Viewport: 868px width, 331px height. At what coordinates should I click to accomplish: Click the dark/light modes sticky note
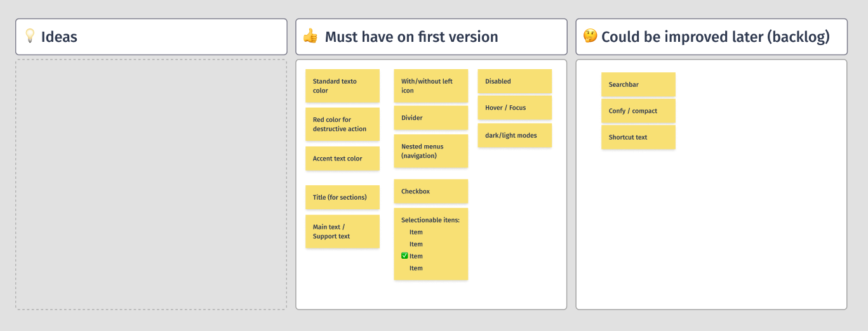click(514, 136)
